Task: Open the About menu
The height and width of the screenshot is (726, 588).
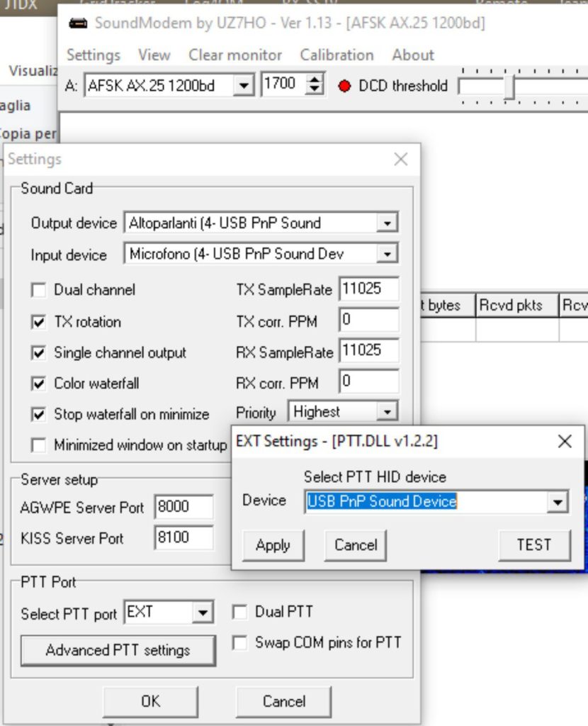Action: pyautogui.click(x=413, y=55)
